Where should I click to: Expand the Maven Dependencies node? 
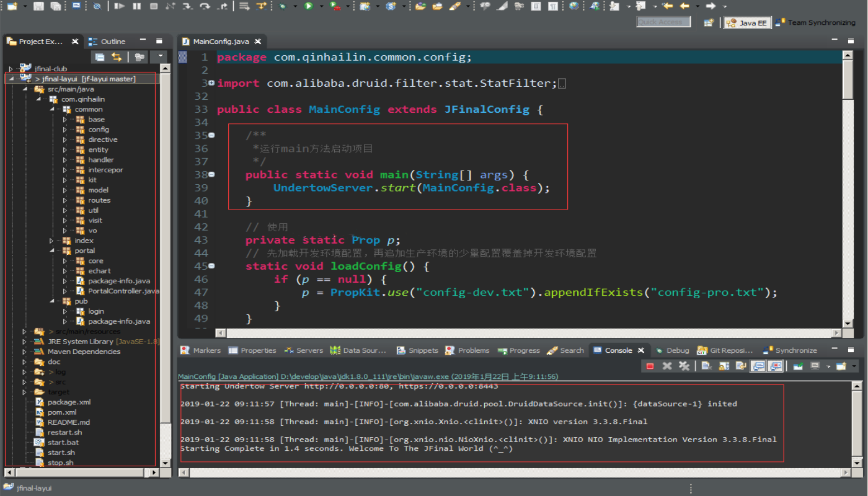point(24,352)
